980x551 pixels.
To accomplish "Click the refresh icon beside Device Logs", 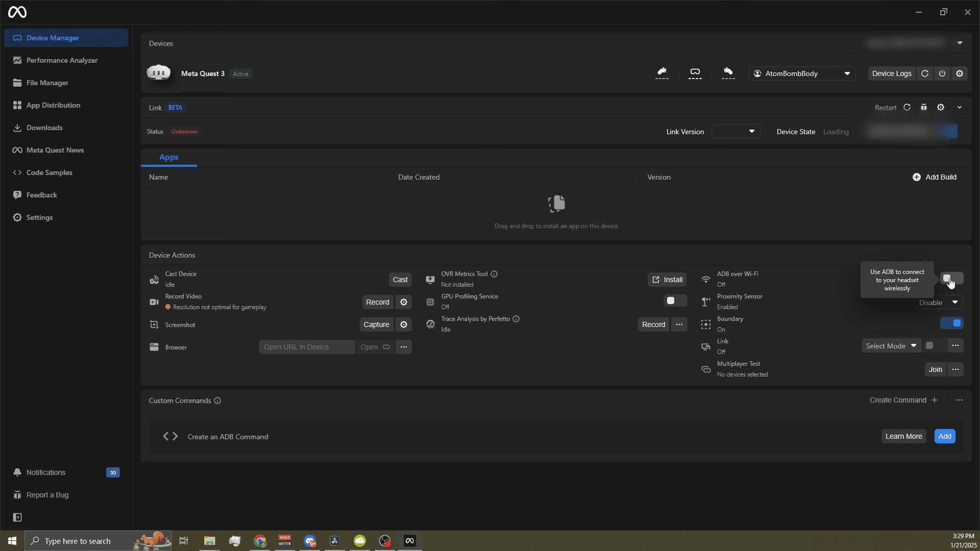I will tap(925, 73).
